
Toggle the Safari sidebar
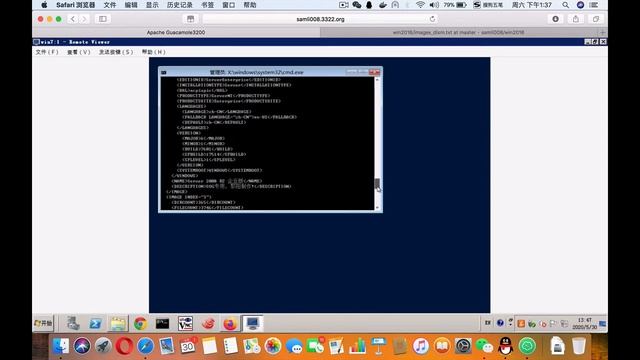coord(102,19)
